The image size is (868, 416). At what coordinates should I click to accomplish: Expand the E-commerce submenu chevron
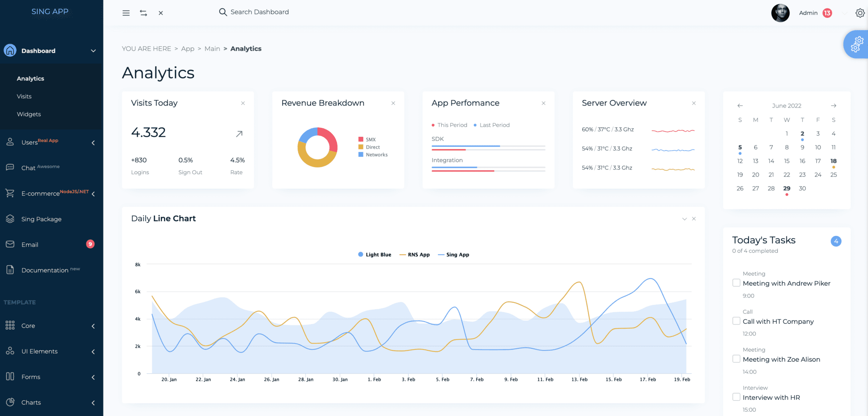click(93, 194)
